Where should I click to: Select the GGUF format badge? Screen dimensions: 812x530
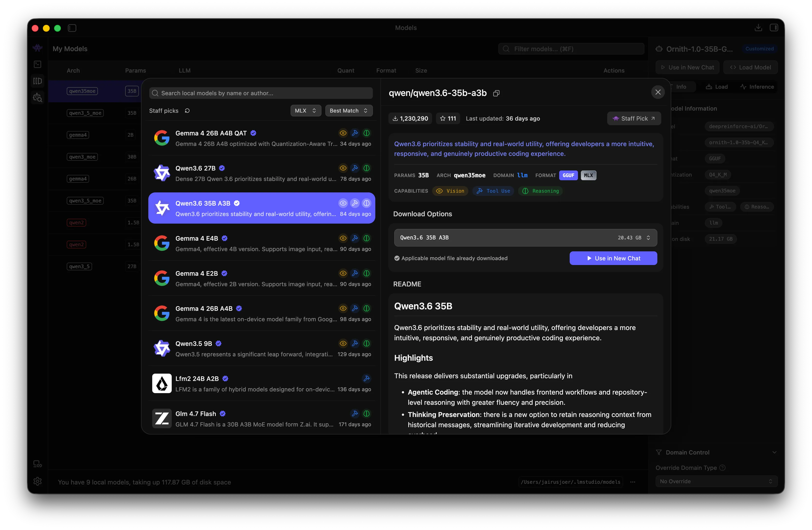568,175
